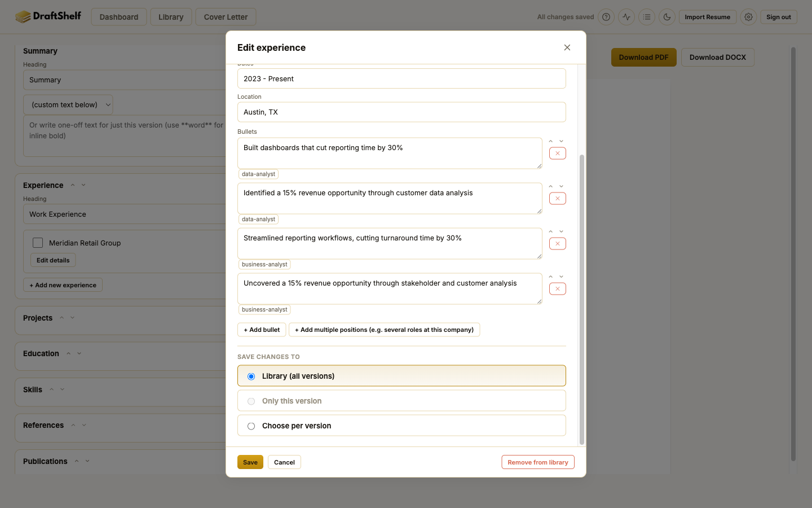812x508 pixels.
Task: Click the dialog's vertical scrollbar
Action: tap(582, 299)
